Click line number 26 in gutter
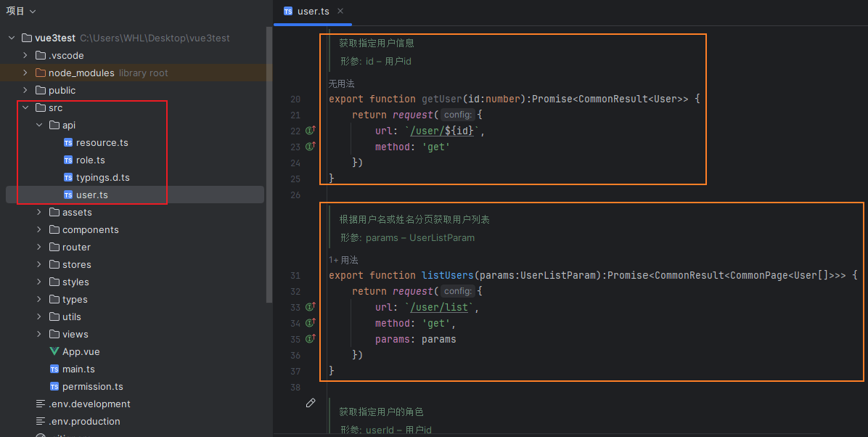This screenshot has width=868, height=437. (x=295, y=195)
